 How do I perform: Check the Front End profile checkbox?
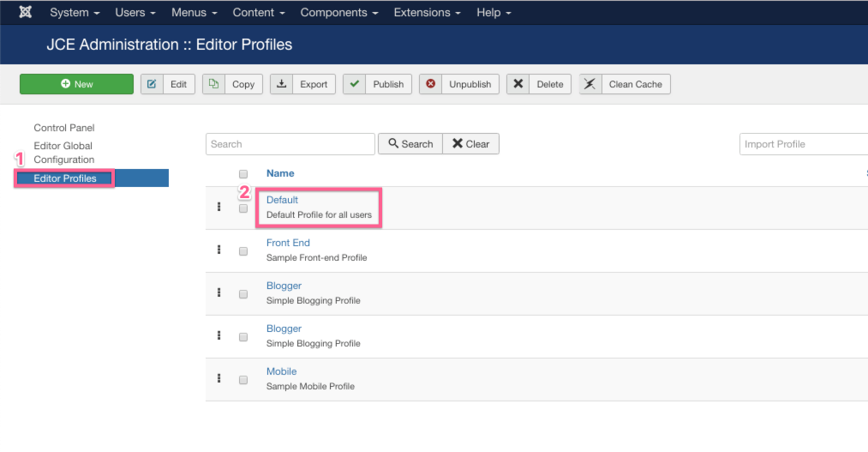[x=243, y=251]
